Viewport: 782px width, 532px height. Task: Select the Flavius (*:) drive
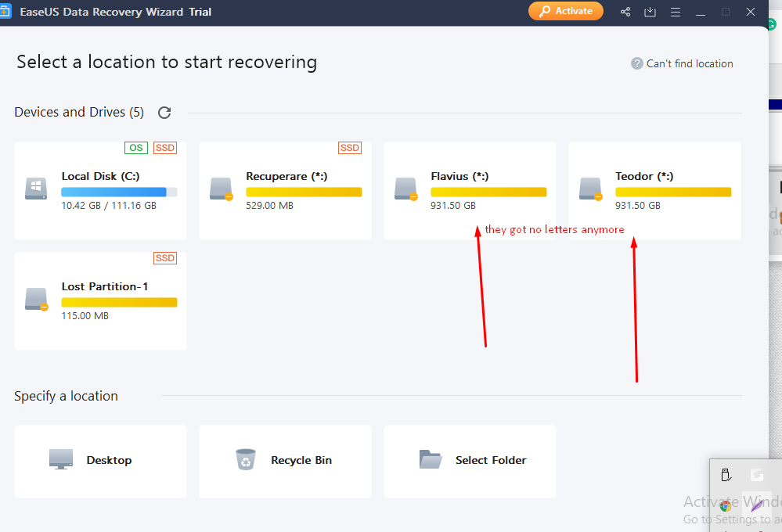click(x=470, y=191)
